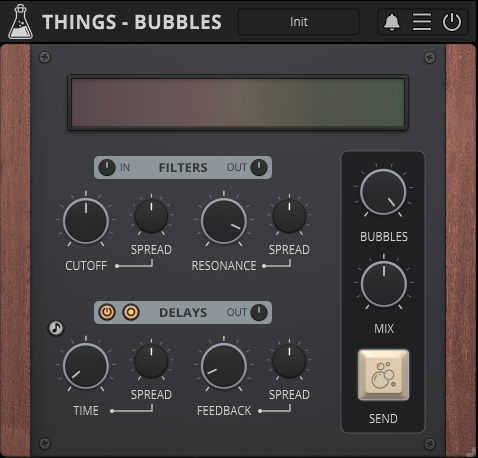The image size is (478, 458).
Task: Click the Filters OUT knob
Action: tap(259, 167)
